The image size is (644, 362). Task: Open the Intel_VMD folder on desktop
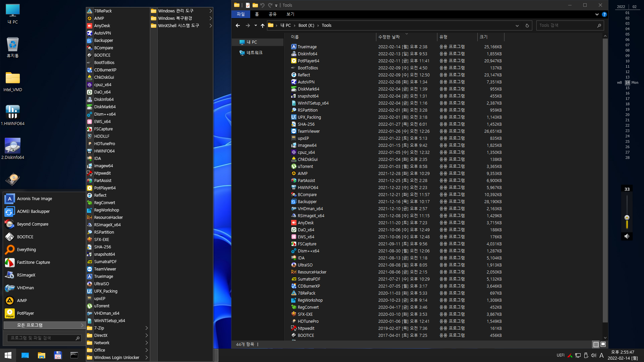(13, 81)
